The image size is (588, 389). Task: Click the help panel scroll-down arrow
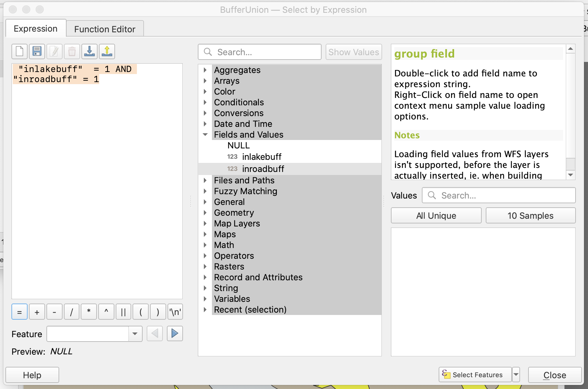571,175
